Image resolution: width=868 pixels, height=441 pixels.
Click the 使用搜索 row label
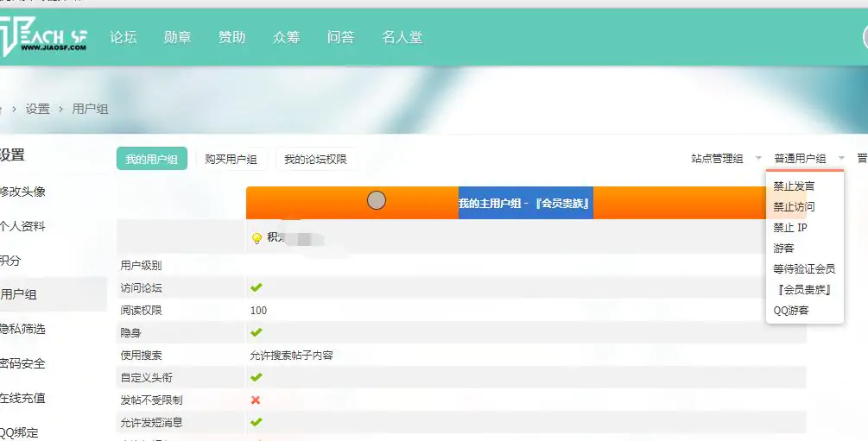point(141,356)
